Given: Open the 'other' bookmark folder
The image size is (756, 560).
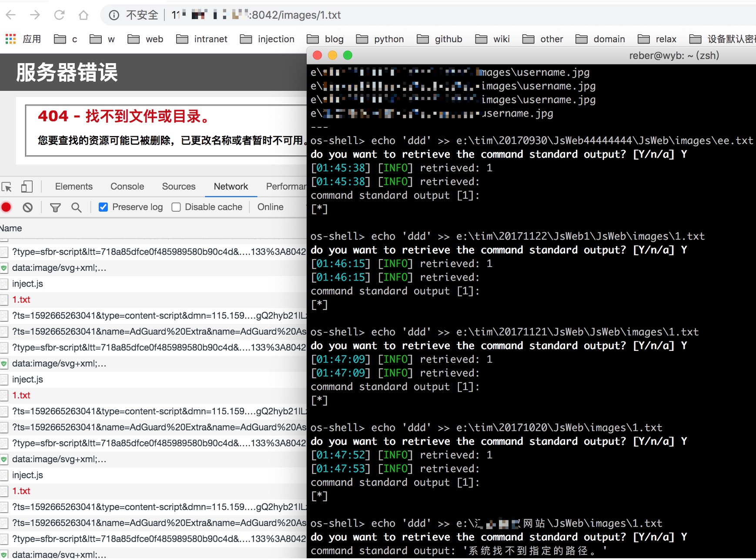Looking at the screenshot, I should coord(543,39).
